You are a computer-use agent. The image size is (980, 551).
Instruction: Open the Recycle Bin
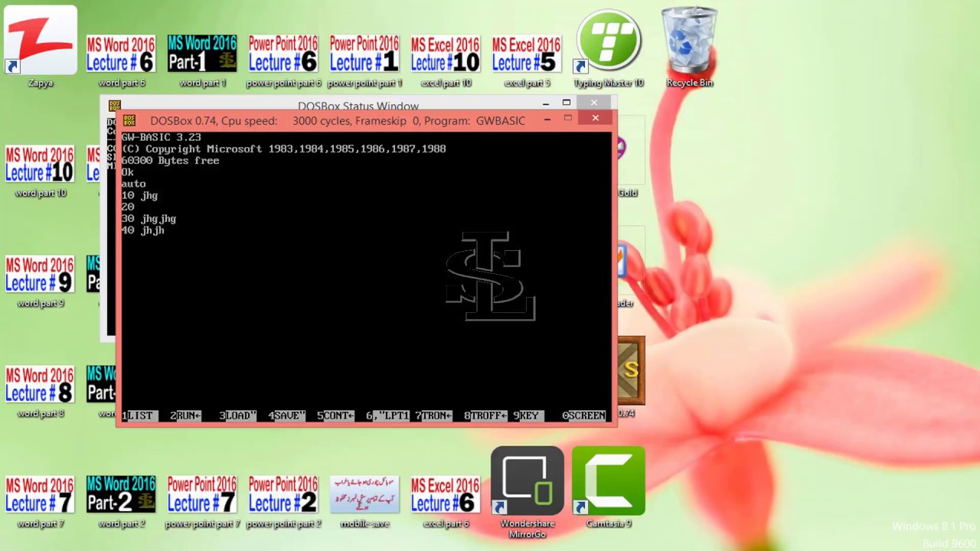[690, 47]
